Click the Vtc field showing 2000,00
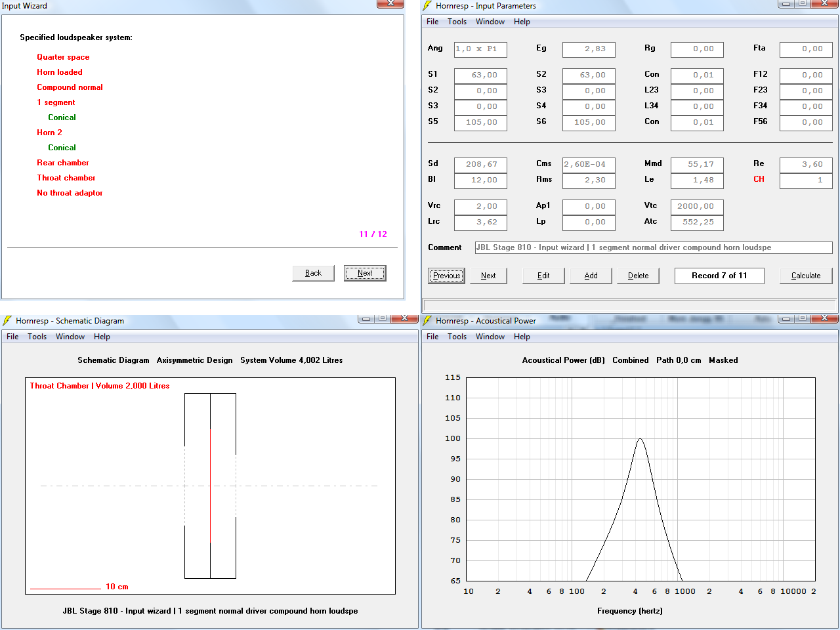This screenshot has width=840, height=630. pyautogui.click(x=697, y=207)
